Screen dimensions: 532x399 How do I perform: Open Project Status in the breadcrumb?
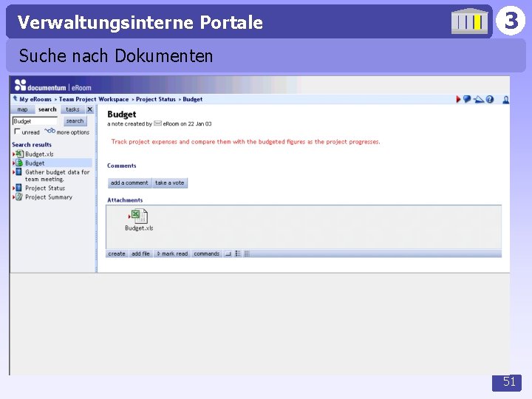point(156,99)
